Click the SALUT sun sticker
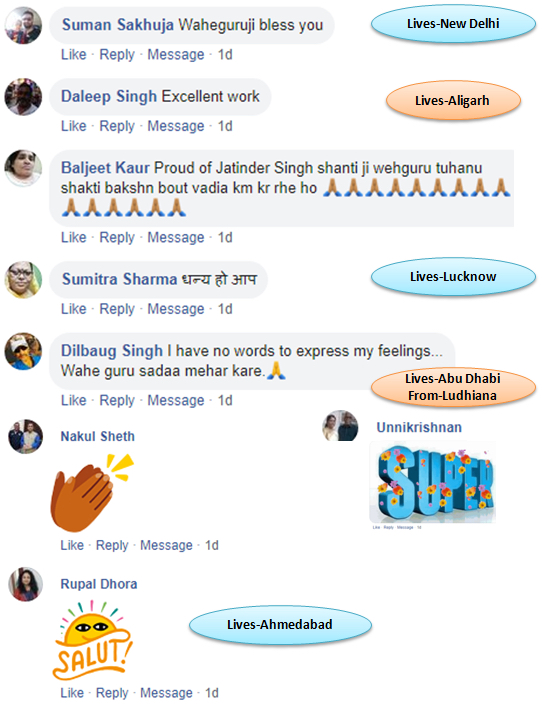This screenshot has height=706, width=542. click(92, 640)
